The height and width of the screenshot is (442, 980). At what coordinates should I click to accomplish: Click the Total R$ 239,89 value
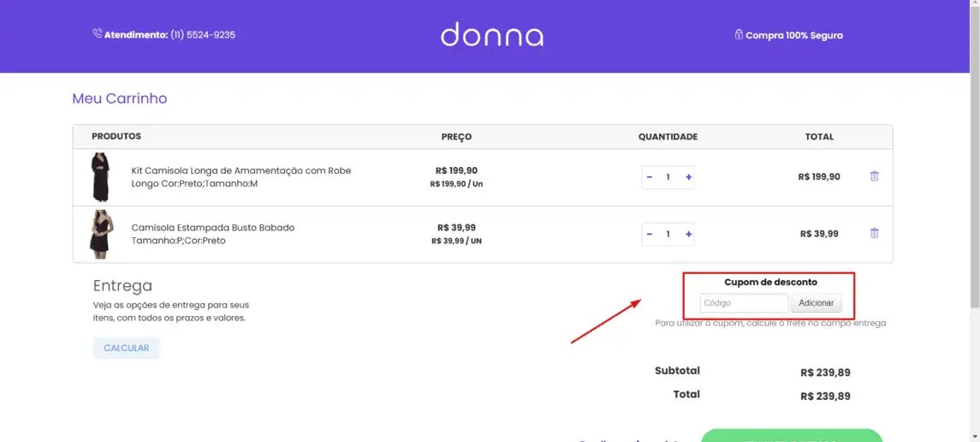point(825,397)
